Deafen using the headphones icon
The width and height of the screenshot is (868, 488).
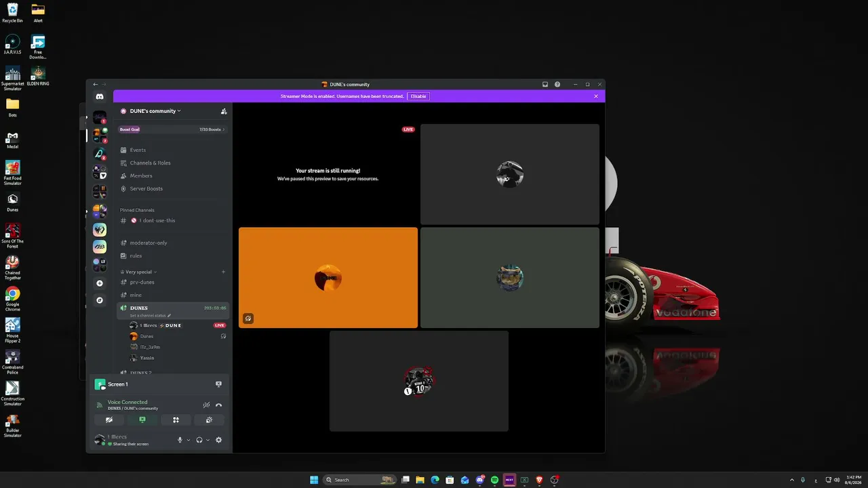[199, 440]
